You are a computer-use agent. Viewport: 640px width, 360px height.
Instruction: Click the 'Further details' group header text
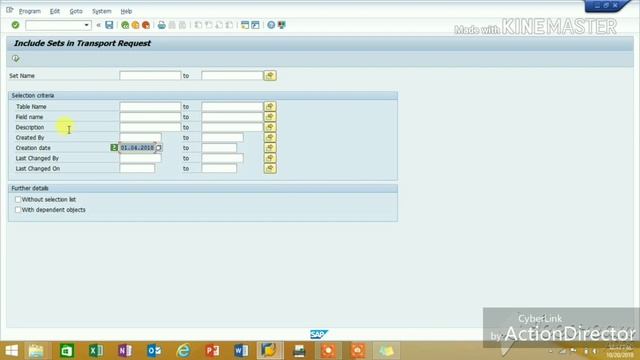coord(30,188)
